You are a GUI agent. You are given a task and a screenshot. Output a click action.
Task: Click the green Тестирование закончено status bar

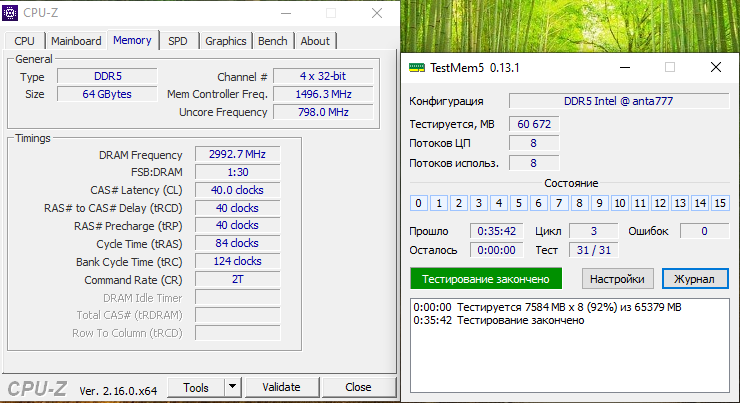click(x=485, y=278)
